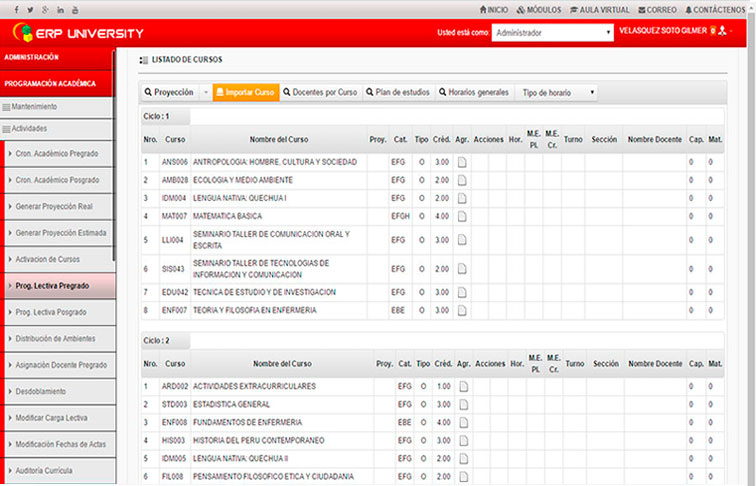The height and width of the screenshot is (486, 756).
Task: Click the MATEMATICA BASICA course name
Action: point(227,216)
